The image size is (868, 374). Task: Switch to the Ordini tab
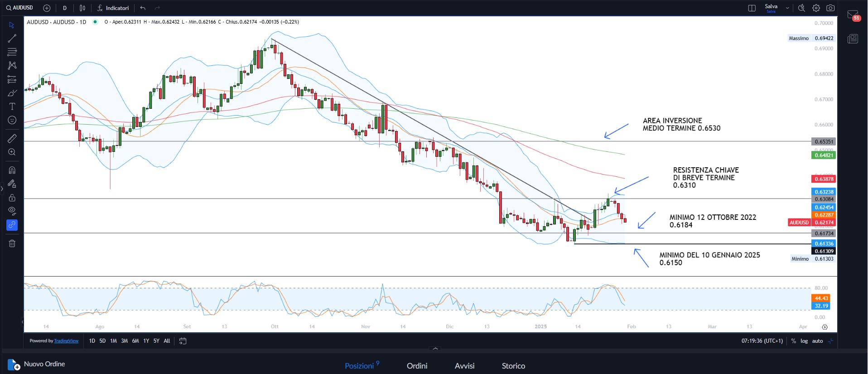(x=417, y=366)
